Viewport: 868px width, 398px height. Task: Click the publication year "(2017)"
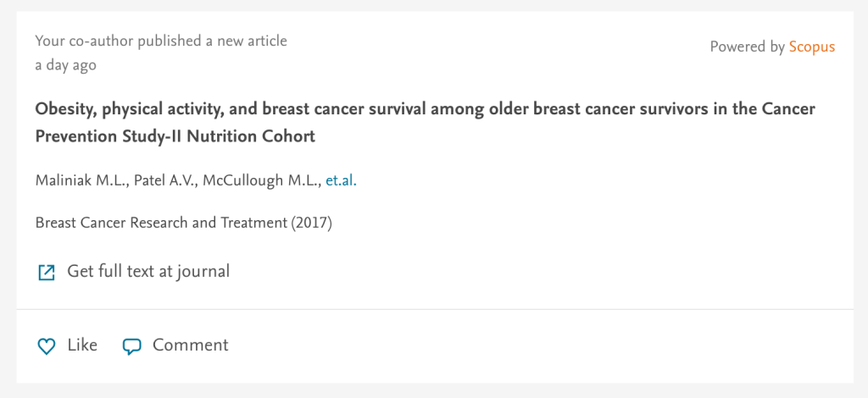click(x=311, y=223)
